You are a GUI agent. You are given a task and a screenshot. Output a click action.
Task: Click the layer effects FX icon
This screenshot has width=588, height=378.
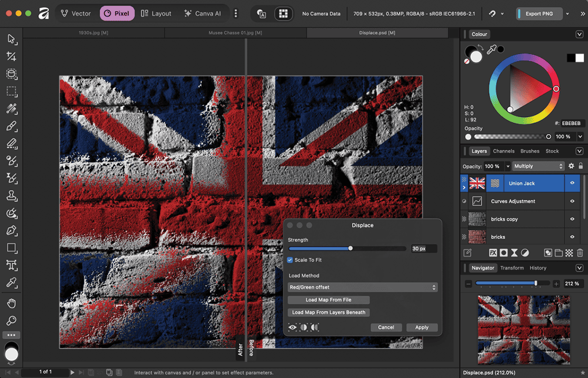[x=493, y=253]
